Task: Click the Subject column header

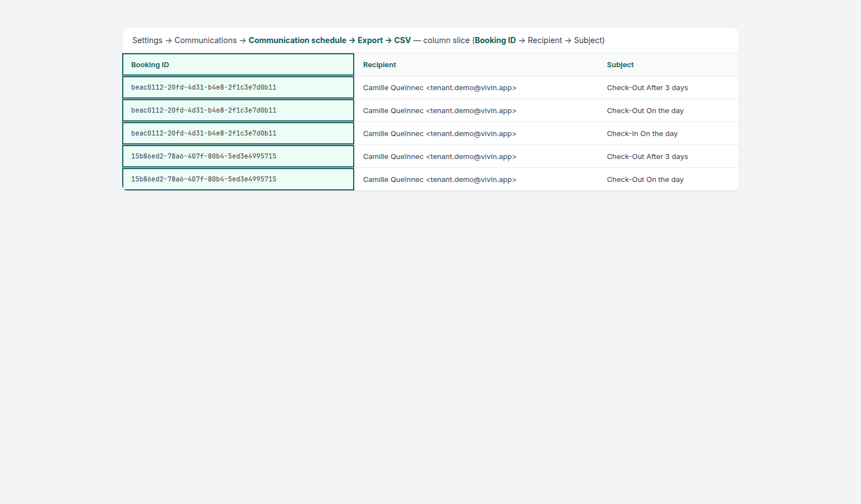Action: tap(668, 64)
